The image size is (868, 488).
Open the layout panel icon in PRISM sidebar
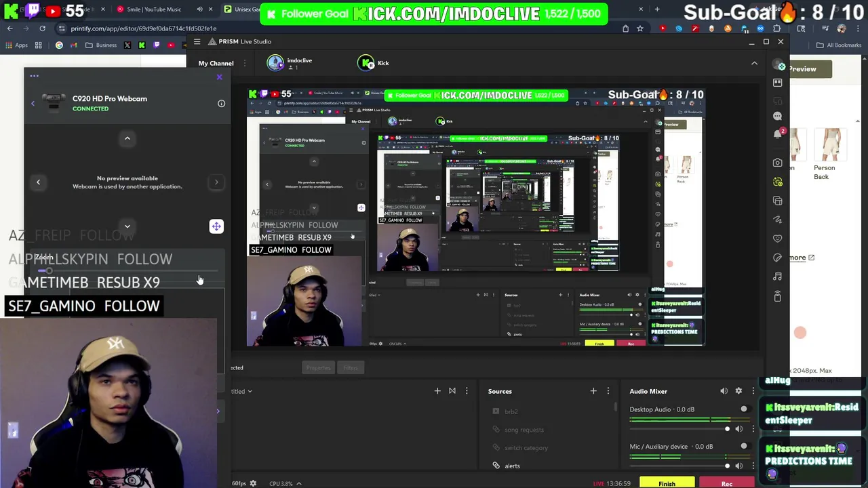click(778, 83)
